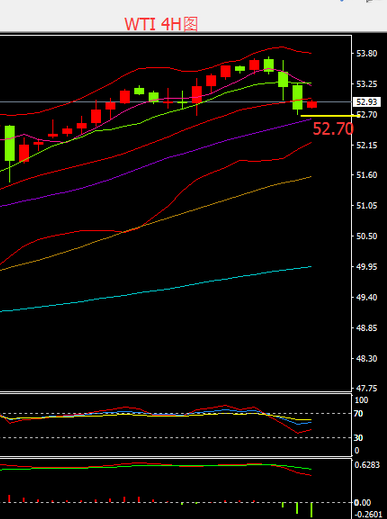
Task: Click the MACD scale value -0.2601
Action: tap(367, 514)
